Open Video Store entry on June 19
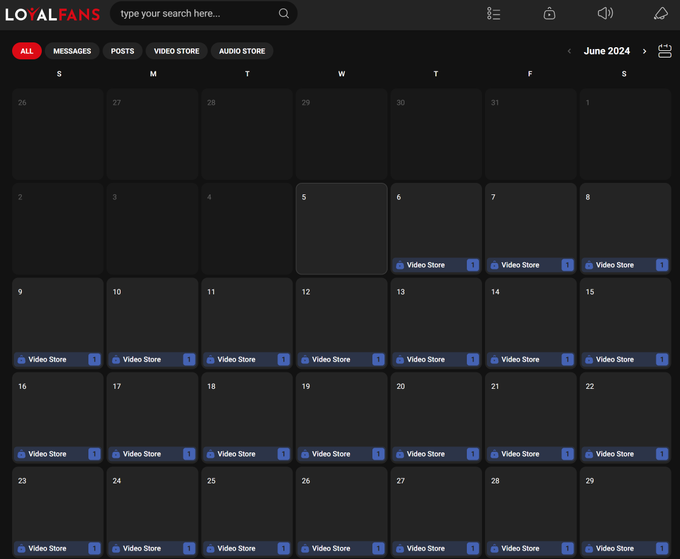Viewport: 680px width, 559px height. pyautogui.click(x=342, y=454)
